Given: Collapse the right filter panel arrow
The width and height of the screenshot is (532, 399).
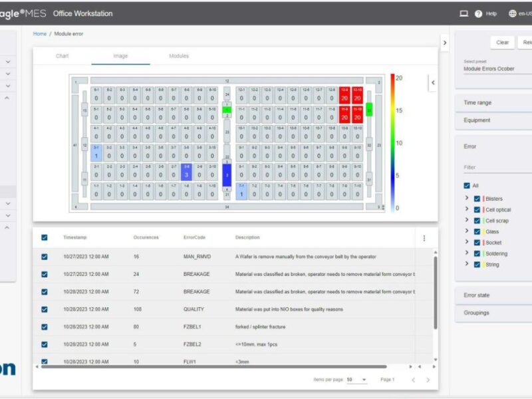Looking at the screenshot, I should 445,43.
